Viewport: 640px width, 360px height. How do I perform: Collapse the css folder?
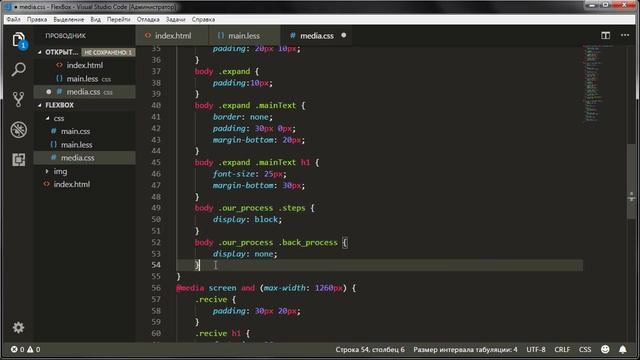click(47, 118)
